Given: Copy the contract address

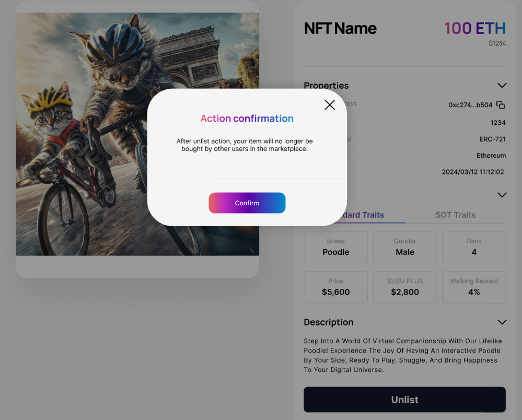Looking at the screenshot, I should [501, 105].
